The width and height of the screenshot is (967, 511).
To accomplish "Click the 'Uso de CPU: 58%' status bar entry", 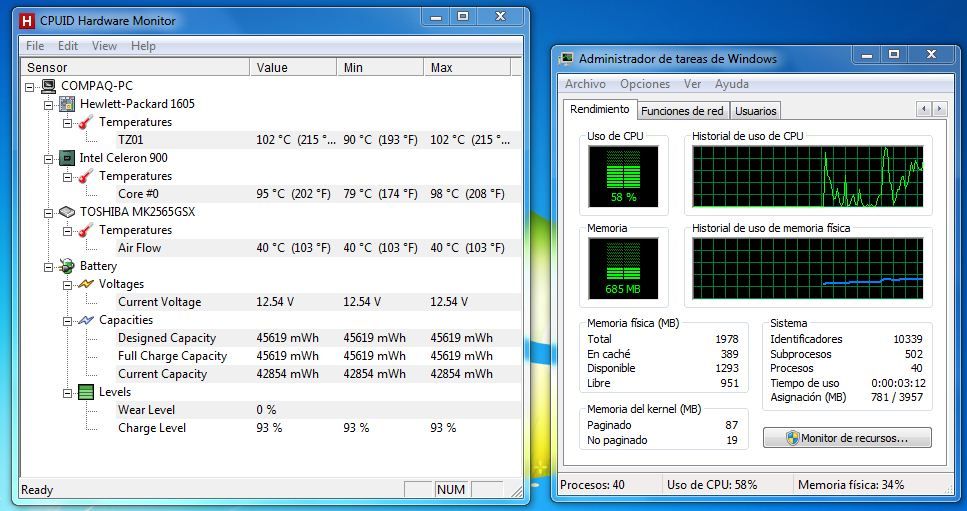I will point(712,485).
